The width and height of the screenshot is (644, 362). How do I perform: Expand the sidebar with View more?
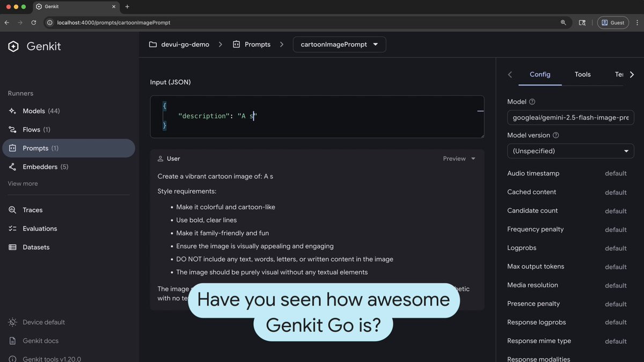click(x=23, y=183)
